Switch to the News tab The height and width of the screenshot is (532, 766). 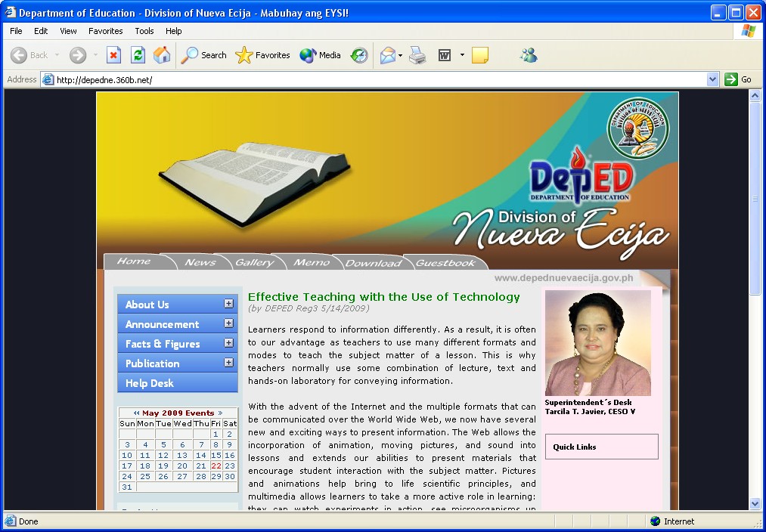point(200,262)
